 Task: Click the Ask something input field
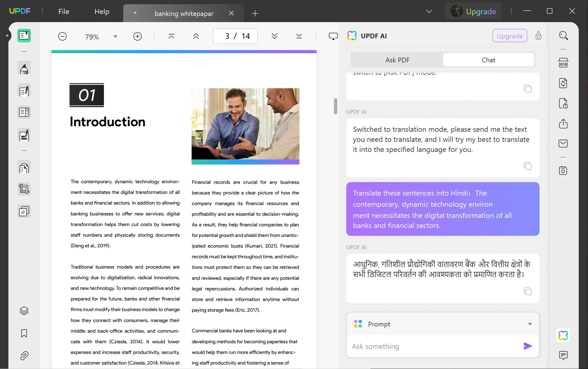434,346
